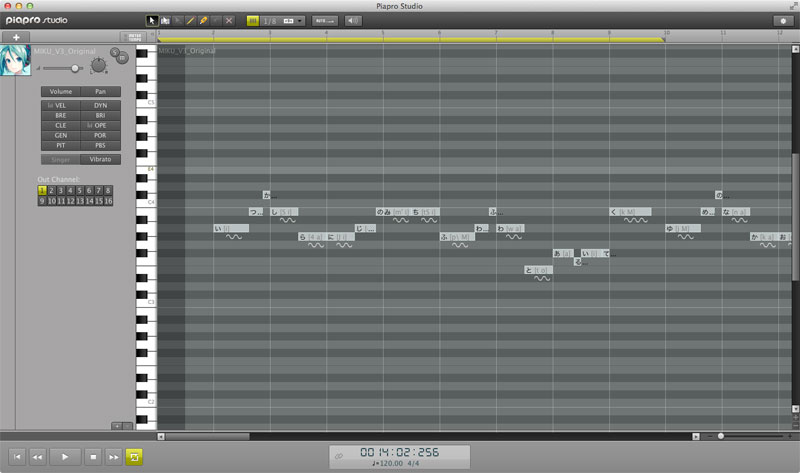The height and width of the screenshot is (473, 800).
Task: Click the horizontal scrollbar right arrow
Action: click(696, 436)
